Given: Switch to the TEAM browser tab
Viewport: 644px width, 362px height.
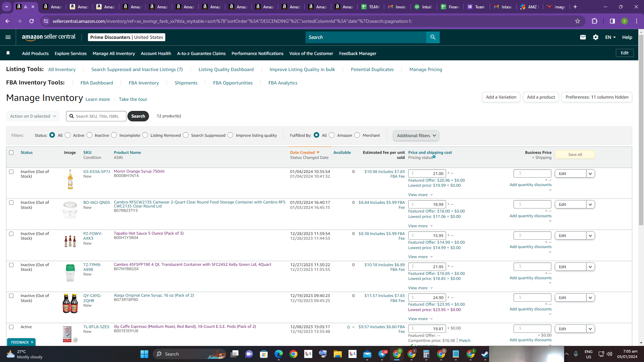Looking at the screenshot, I should (x=371, y=7).
